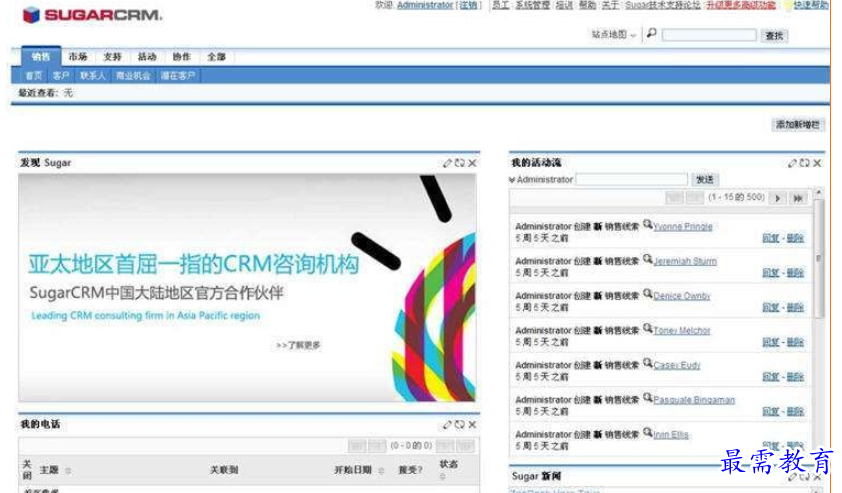Click the lightbulb quick help icon

(x=788, y=5)
